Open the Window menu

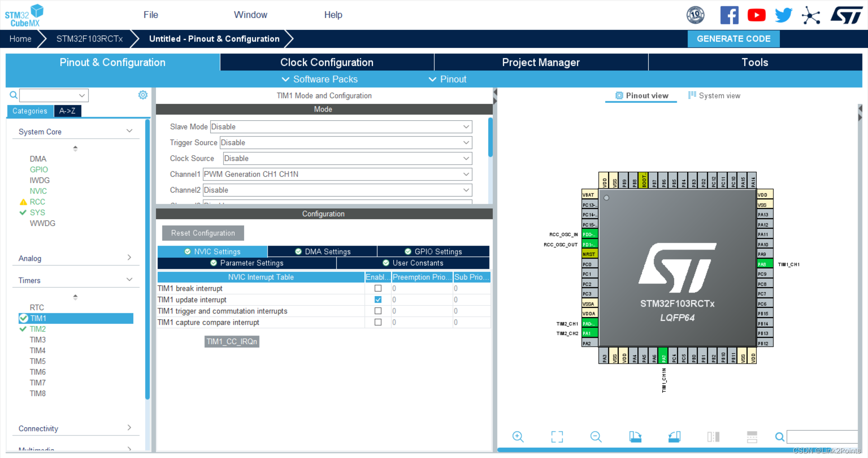click(x=250, y=15)
